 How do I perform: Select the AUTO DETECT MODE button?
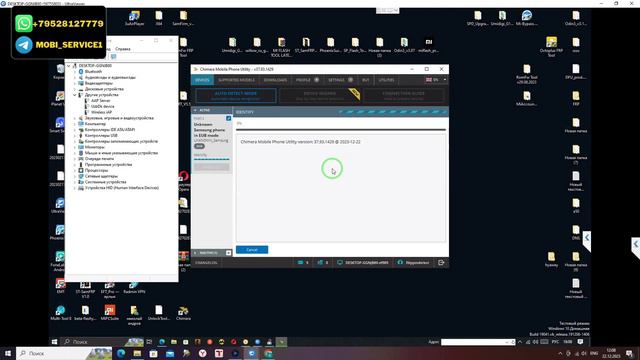(236, 96)
